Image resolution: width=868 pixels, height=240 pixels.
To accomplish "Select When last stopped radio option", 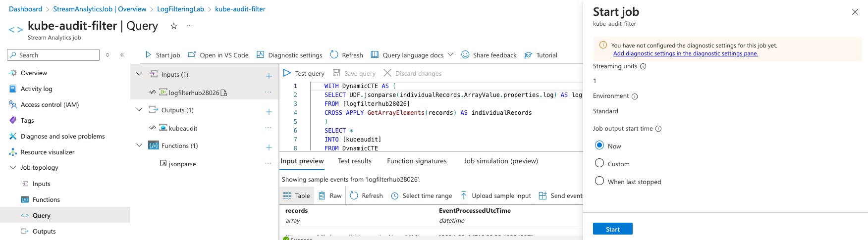I will [599, 181].
